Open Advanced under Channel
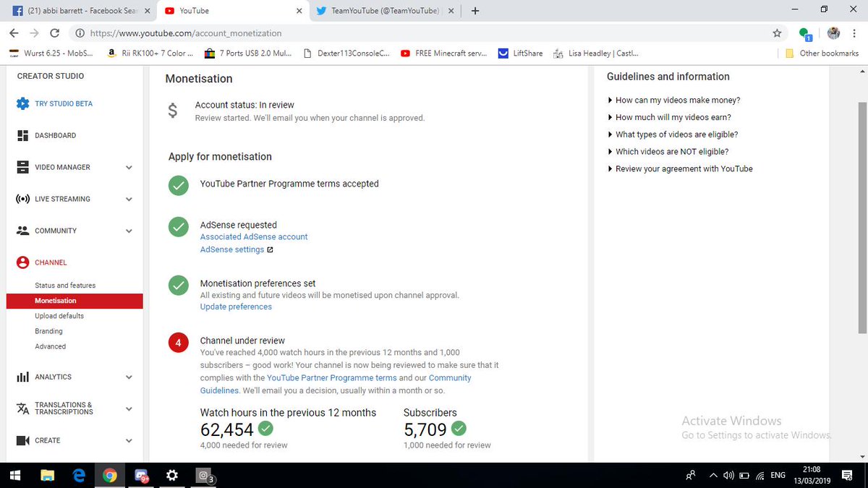The width and height of the screenshot is (868, 488). point(50,346)
